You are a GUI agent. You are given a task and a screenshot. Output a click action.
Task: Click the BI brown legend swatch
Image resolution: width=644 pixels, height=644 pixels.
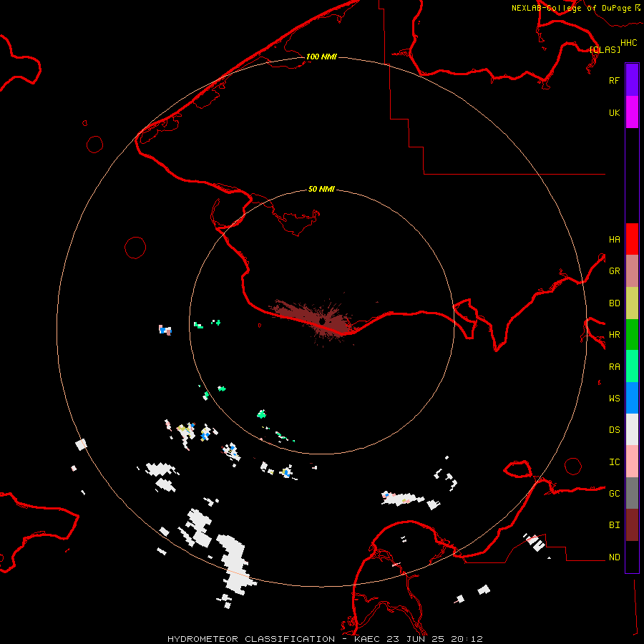tap(632, 525)
